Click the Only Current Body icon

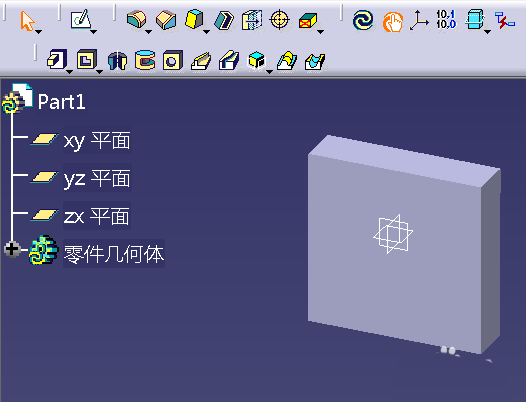pos(505,20)
